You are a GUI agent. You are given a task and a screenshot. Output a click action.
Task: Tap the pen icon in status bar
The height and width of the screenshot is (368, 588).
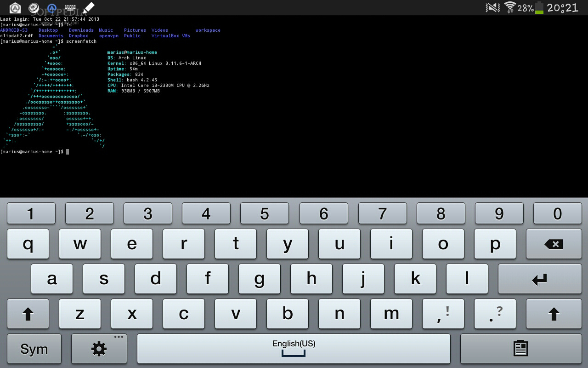click(88, 8)
